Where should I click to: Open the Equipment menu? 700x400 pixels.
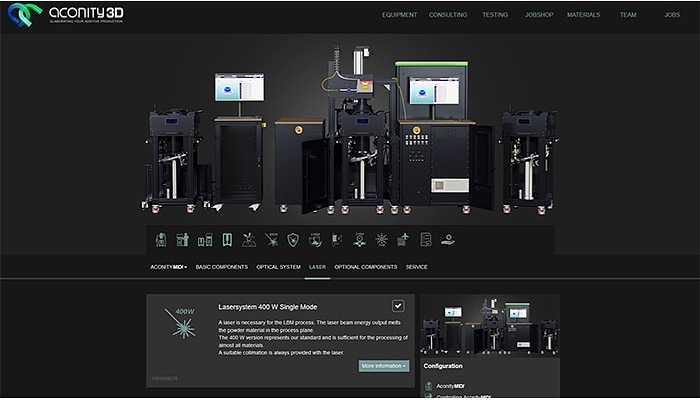[400, 15]
